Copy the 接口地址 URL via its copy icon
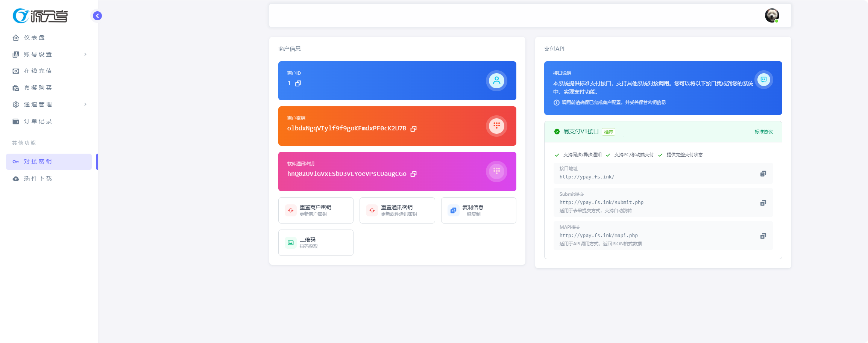This screenshot has width=868, height=343. click(763, 174)
